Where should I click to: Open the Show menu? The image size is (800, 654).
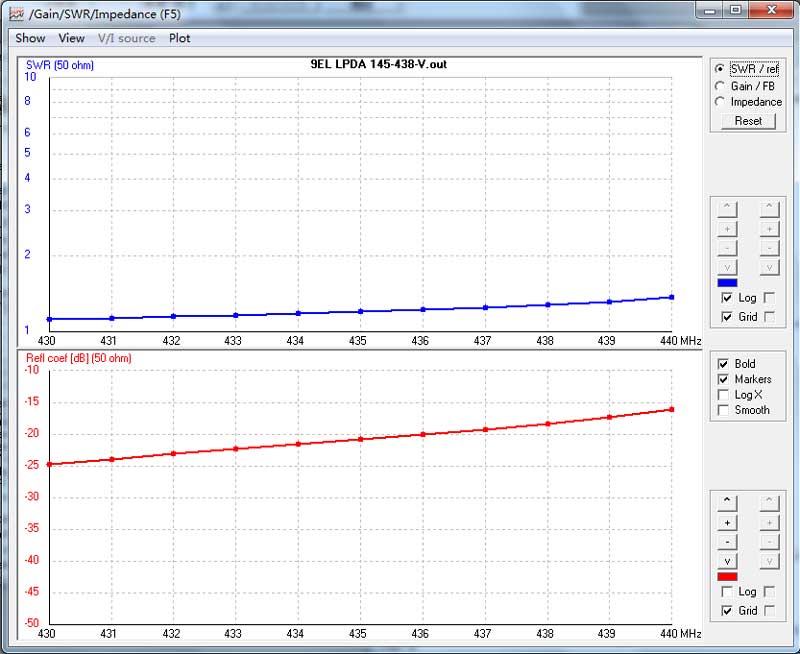tap(30, 38)
